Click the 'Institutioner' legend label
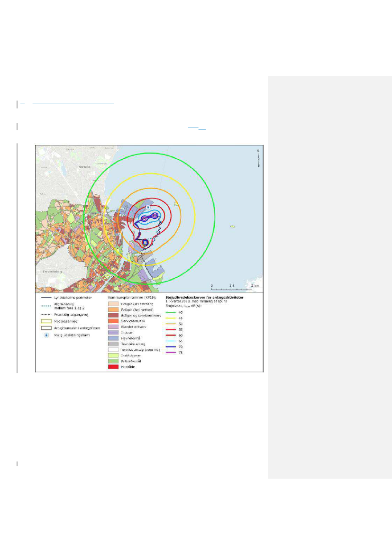The width and height of the screenshot is (392, 554). [x=131, y=355]
